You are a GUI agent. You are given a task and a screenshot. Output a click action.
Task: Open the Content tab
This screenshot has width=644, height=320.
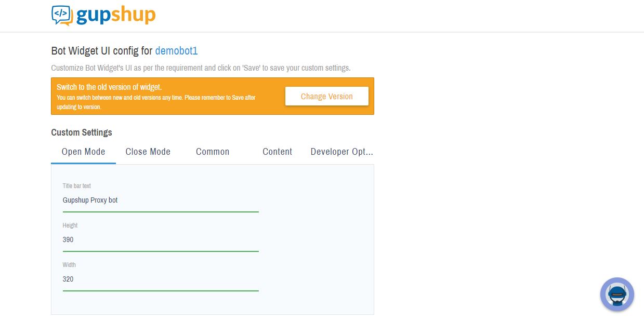277,152
